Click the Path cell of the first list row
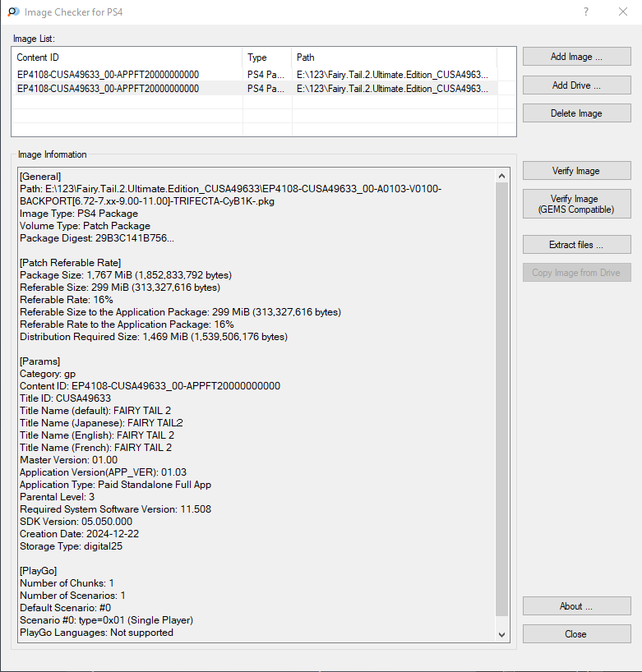642x672 pixels. (x=392, y=75)
